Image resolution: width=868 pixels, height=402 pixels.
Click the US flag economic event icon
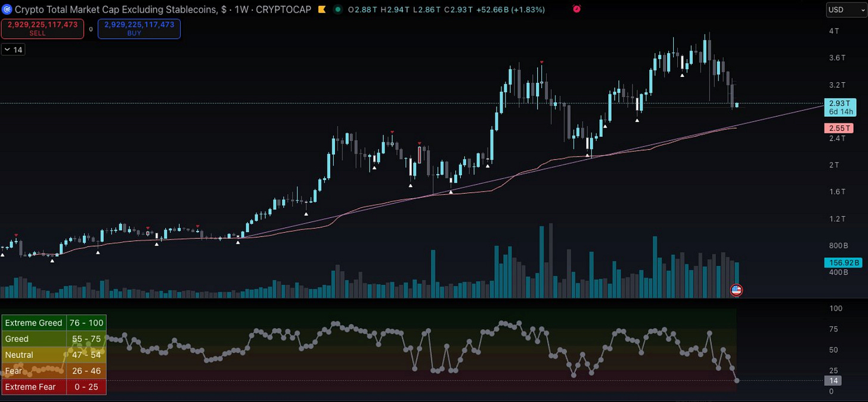pos(736,290)
